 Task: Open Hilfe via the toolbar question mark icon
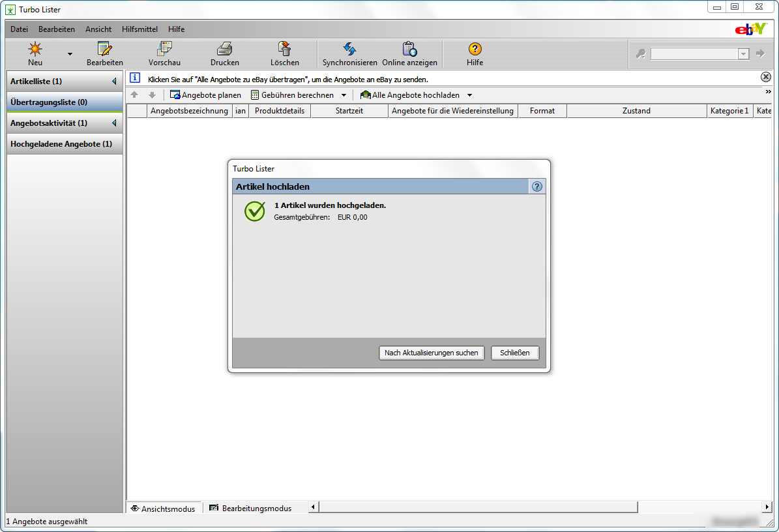(475, 49)
